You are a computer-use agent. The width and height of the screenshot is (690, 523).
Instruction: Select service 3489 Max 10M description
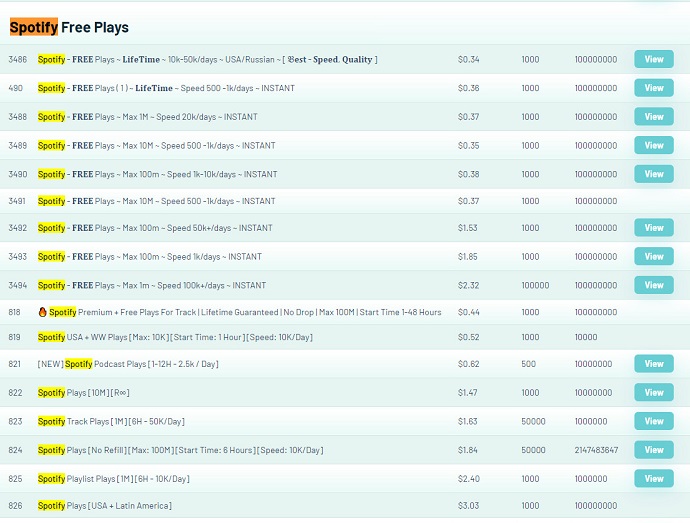[156, 146]
